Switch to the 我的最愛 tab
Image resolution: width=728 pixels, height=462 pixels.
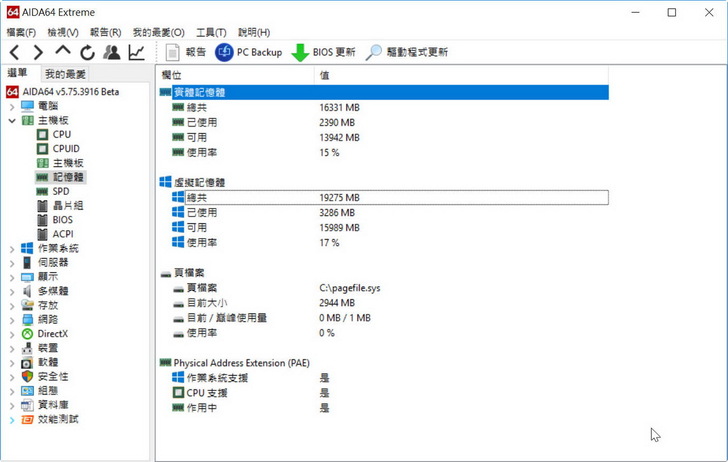pyautogui.click(x=65, y=74)
